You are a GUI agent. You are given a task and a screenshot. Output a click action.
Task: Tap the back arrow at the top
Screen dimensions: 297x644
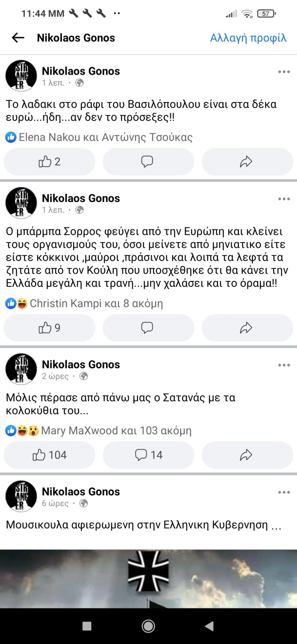pos(17,38)
